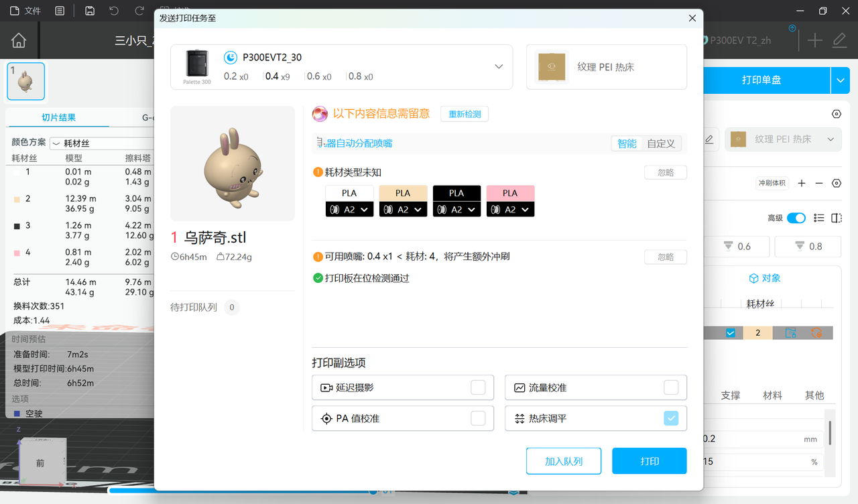
Task: Select 智能 nozzle assignment mode
Action: coord(627,143)
